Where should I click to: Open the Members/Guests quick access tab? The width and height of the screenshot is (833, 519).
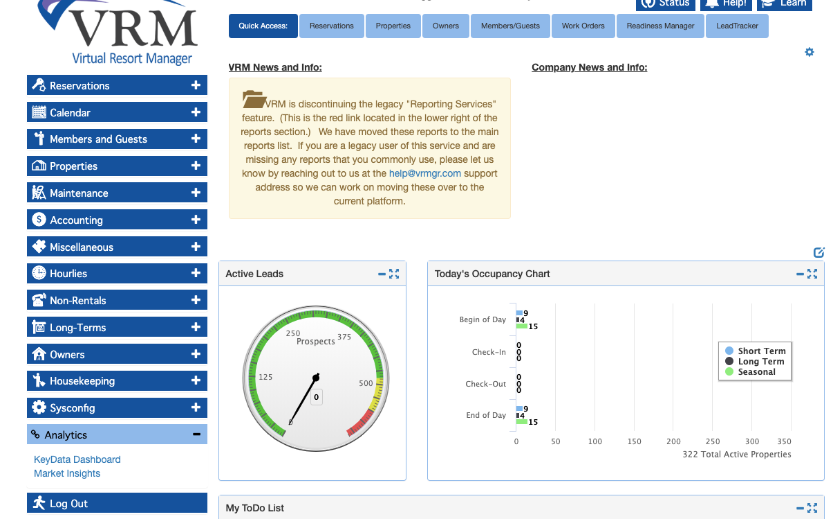[511, 26]
